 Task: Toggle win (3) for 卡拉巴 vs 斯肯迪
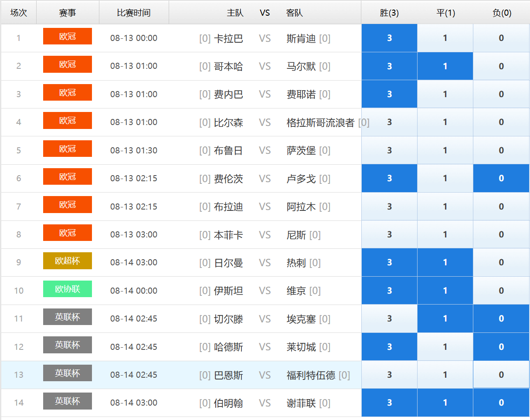389,38
